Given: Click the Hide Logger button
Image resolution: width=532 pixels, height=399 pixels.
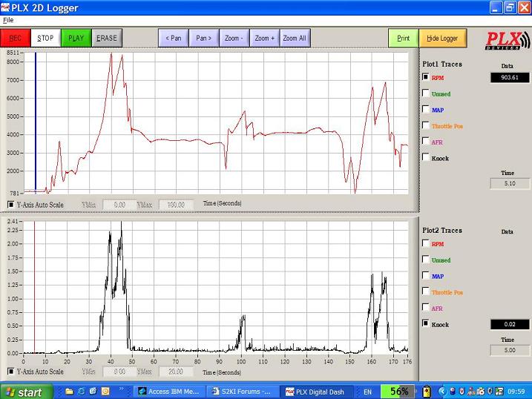Looking at the screenshot, I should [442, 38].
